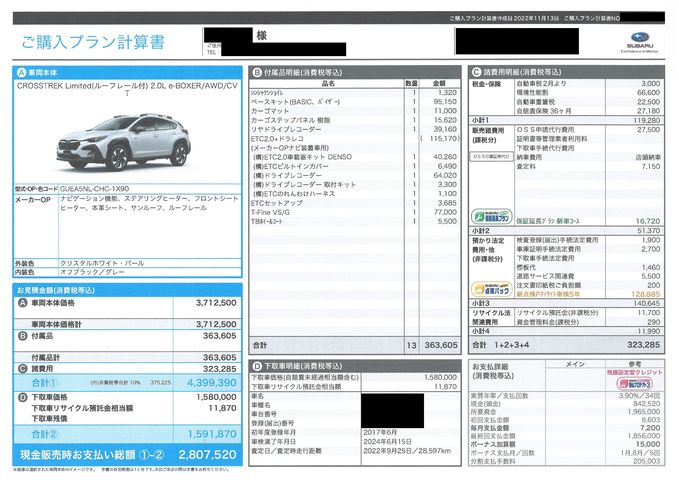Click the 納車費用 value 店頭納車
679x480 pixels.
(x=648, y=157)
